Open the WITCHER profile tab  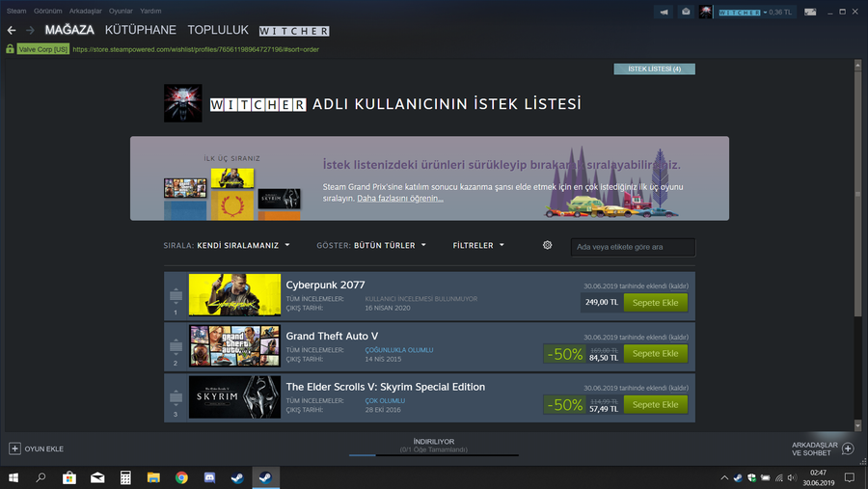tap(294, 31)
